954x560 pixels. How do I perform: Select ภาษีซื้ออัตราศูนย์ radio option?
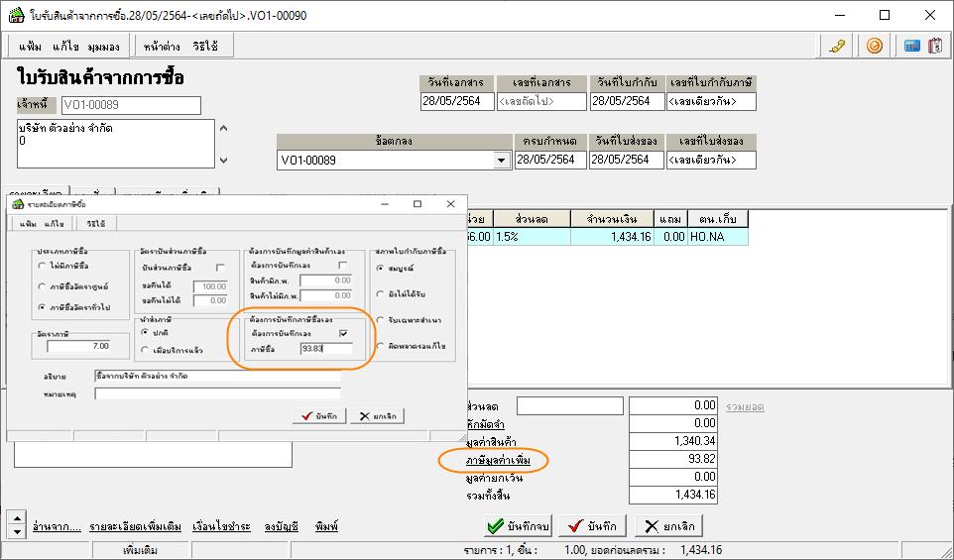point(42,286)
